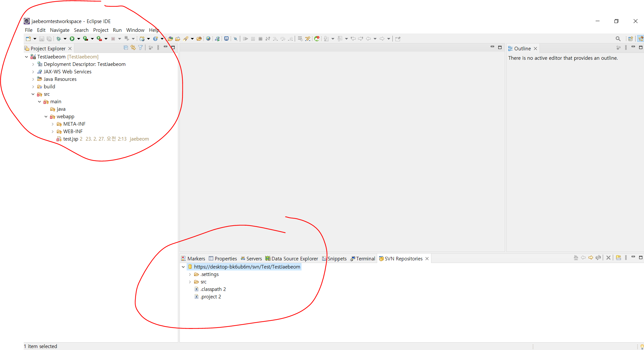The height and width of the screenshot is (350, 644).
Task: Switch to the Data Source Explorer tab
Action: [x=291, y=258]
